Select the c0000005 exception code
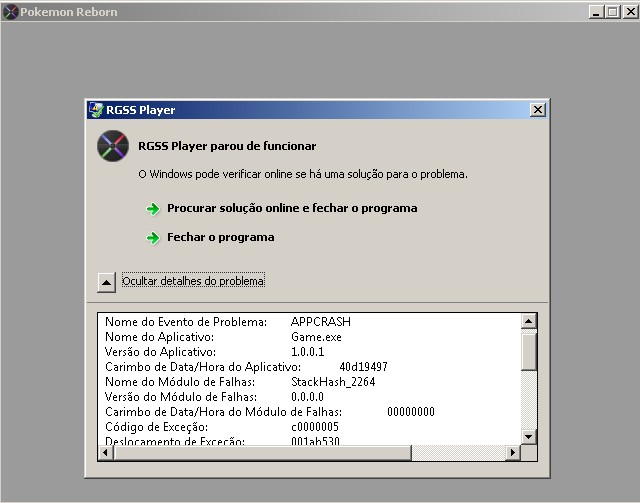The image size is (640, 503). coord(315,427)
